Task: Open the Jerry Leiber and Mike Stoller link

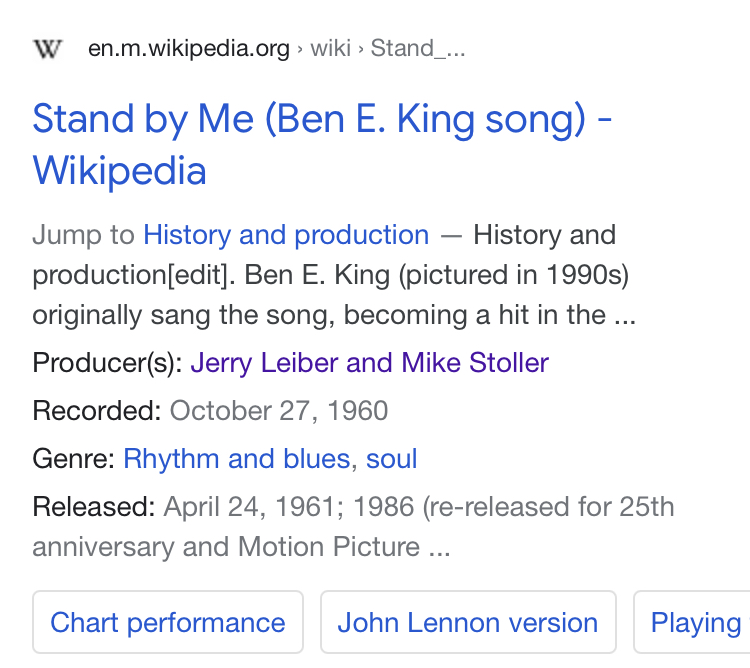Action: pos(369,362)
